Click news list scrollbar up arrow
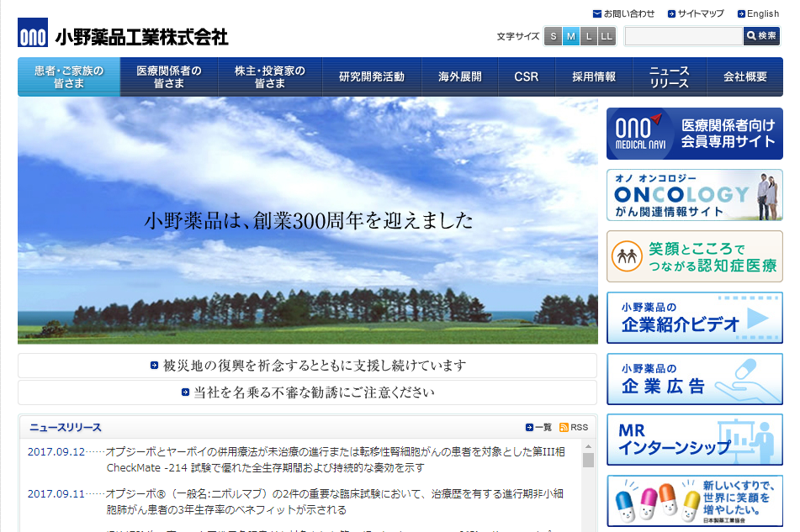The width and height of the screenshot is (800, 532). click(588, 447)
